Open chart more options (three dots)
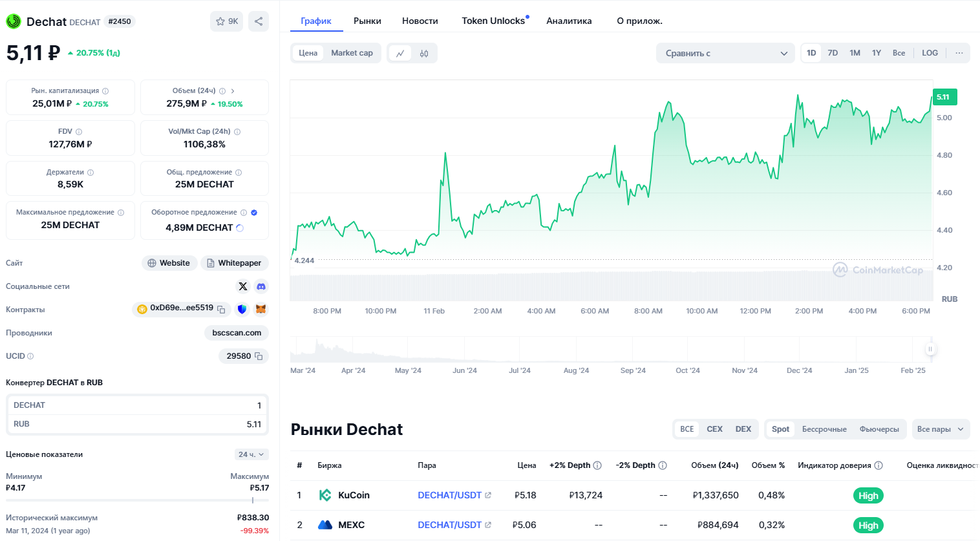Screen dimensions: 980x541 959,53
